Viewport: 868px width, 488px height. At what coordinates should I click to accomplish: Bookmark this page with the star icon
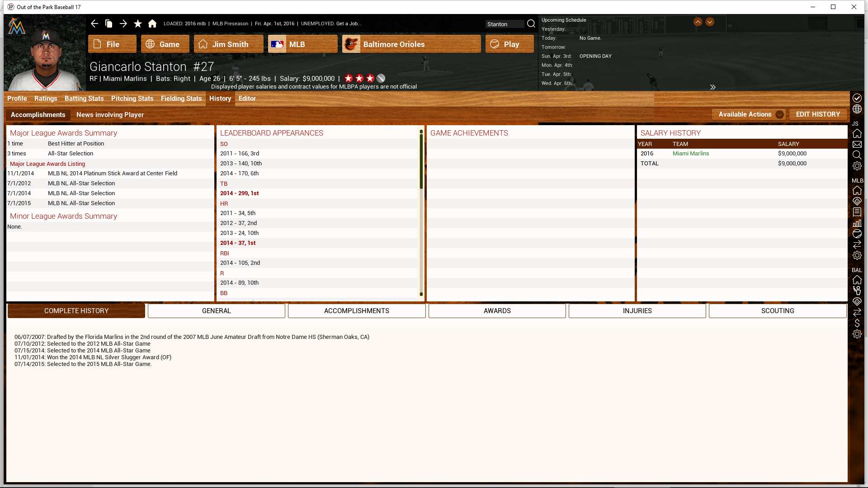click(x=138, y=23)
